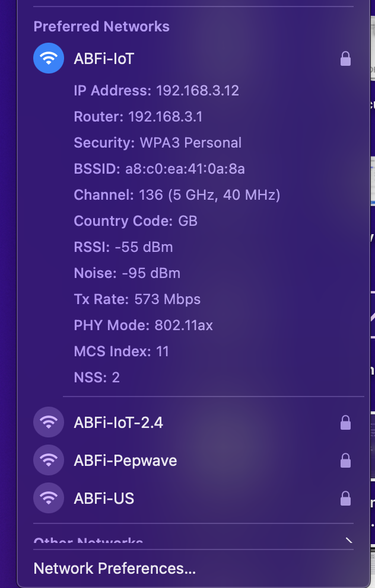Click the ABFi-IoT Wi-Fi signal icon
The width and height of the screenshot is (375, 588).
(49, 58)
